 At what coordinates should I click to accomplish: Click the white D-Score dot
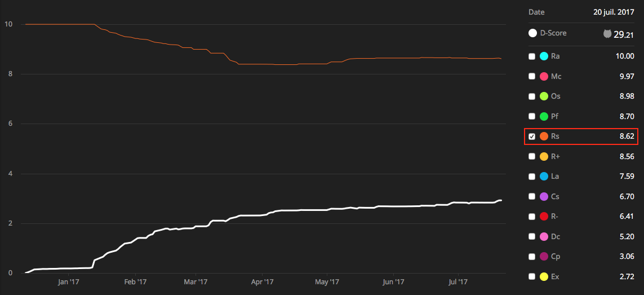pos(532,33)
